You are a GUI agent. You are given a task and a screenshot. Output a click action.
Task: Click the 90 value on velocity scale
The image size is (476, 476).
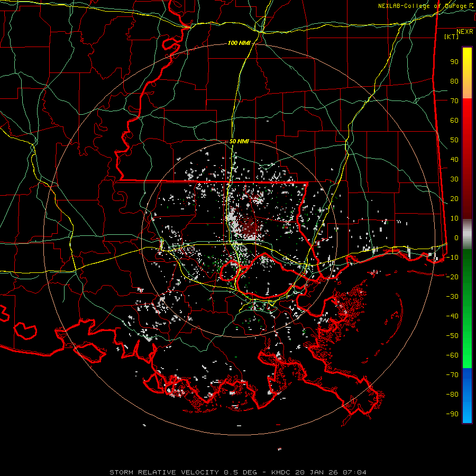pyautogui.click(x=454, y=62)
